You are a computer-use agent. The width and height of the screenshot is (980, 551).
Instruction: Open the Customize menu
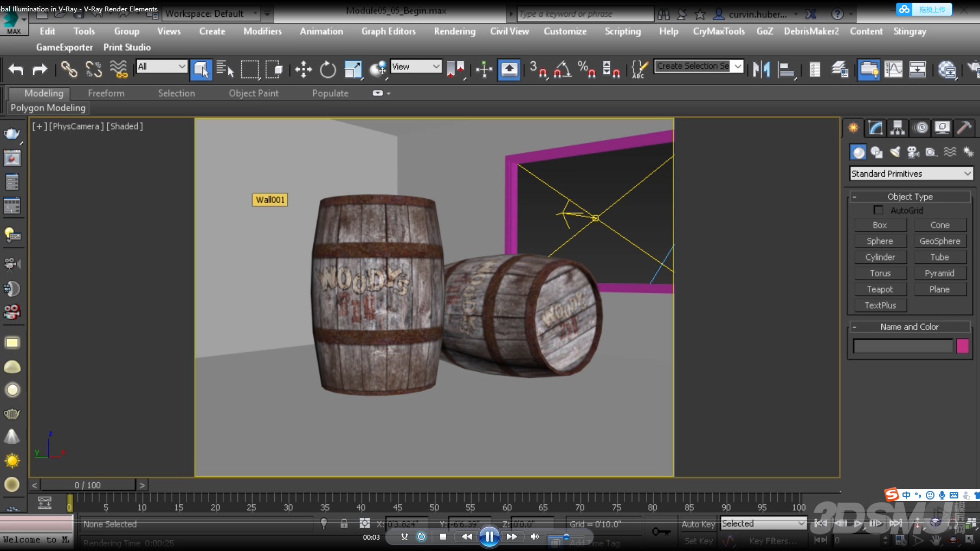[565, 31]
